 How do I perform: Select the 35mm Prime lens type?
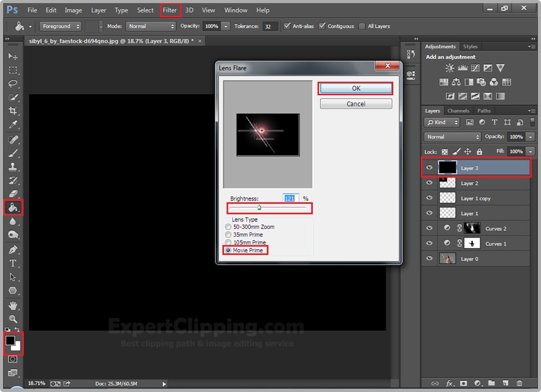coord(228,235)
